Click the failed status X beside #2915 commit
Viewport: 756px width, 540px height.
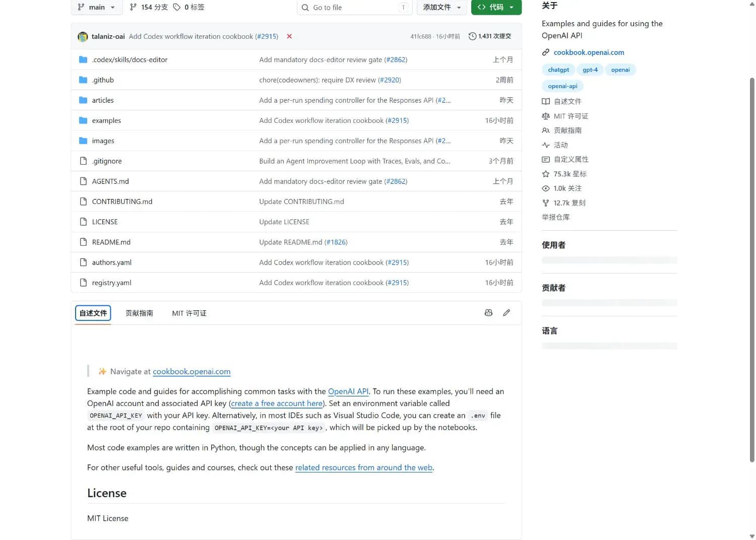pos(289,36)
